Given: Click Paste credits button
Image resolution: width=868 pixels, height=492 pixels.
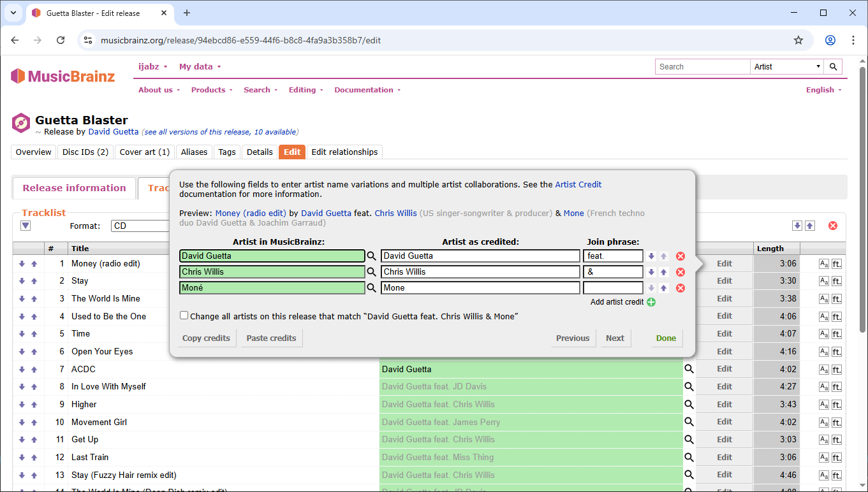Looking at the screenshot, I should point(272,338).
